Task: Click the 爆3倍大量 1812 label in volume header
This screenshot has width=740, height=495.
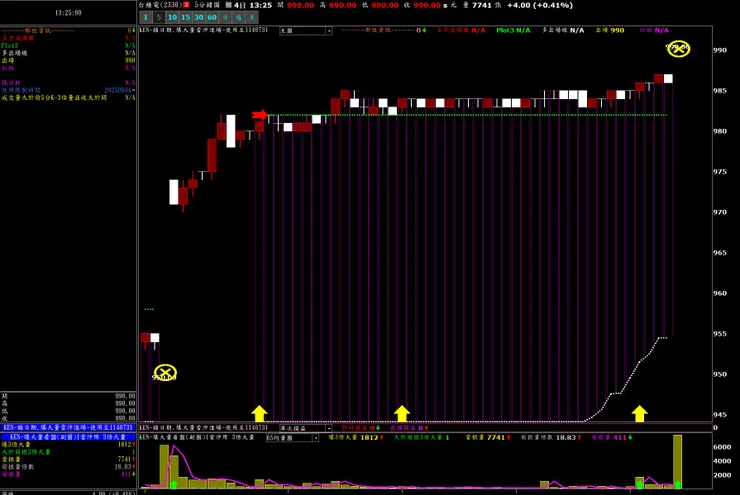Action: pyautogui.click(x=356, y=437)
